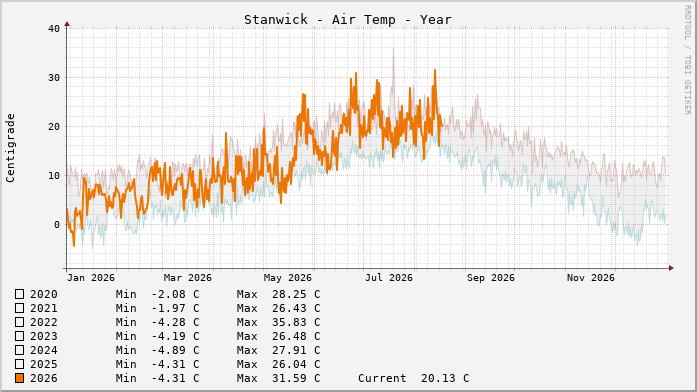Click the Jul 2026 axis label
Screen dimensions: 697x392
click(x=389, y=278)
